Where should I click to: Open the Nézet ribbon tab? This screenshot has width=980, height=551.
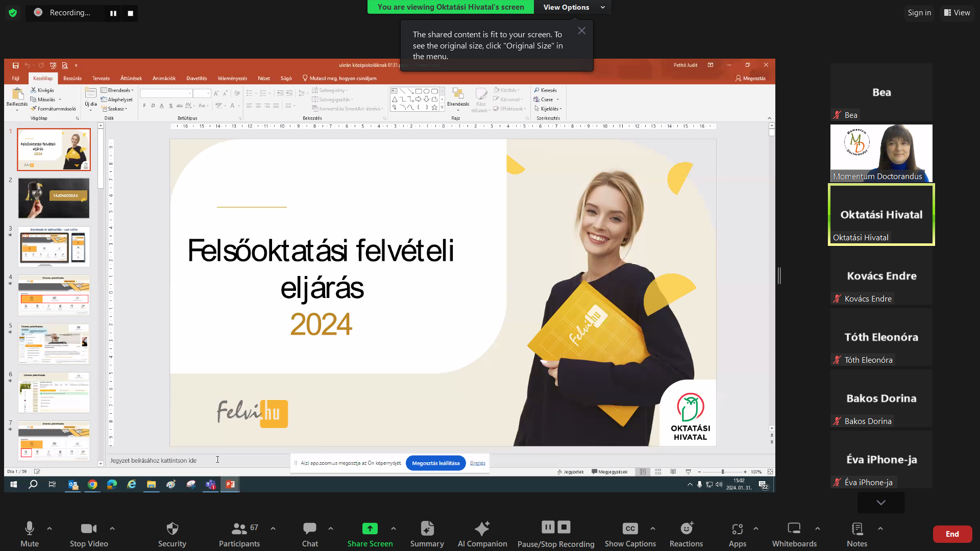coord(264,78)
